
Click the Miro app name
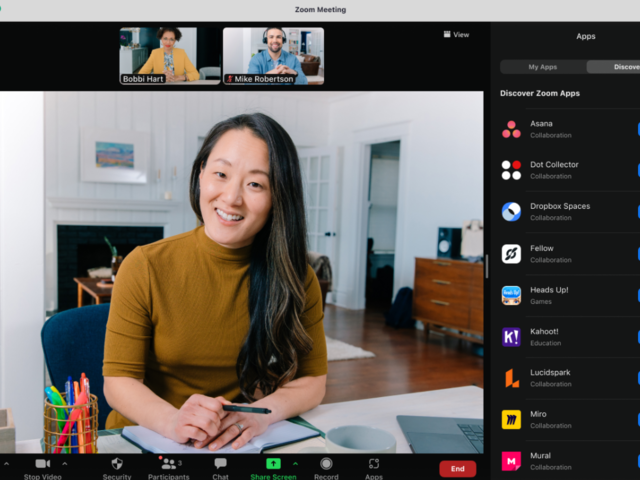pos(539,414)
